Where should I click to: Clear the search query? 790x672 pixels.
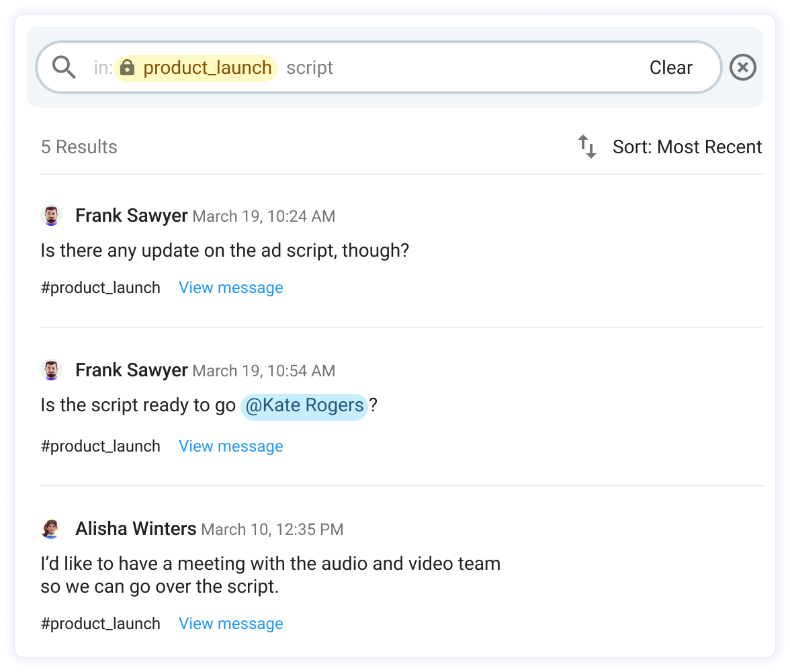[670, 68]
